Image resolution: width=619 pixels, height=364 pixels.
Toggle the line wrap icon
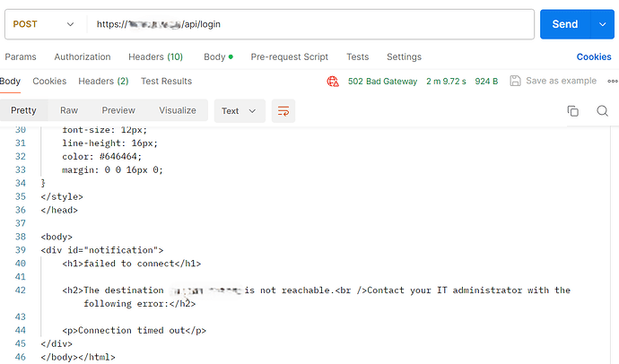[x=283, y=111]
